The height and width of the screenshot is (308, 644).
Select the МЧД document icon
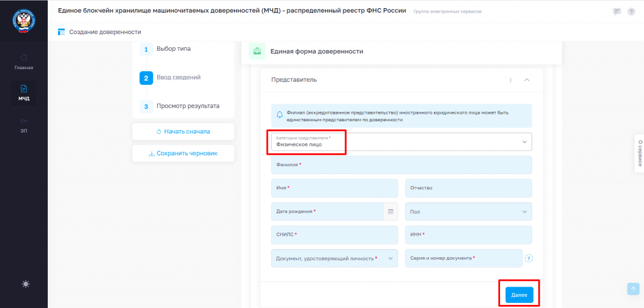pos(24,89)
